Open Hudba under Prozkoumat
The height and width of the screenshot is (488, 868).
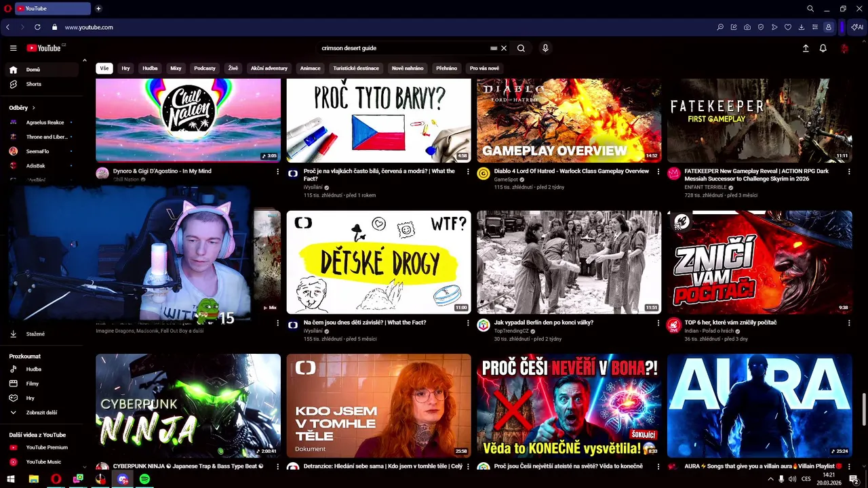(x=43, y=369)
